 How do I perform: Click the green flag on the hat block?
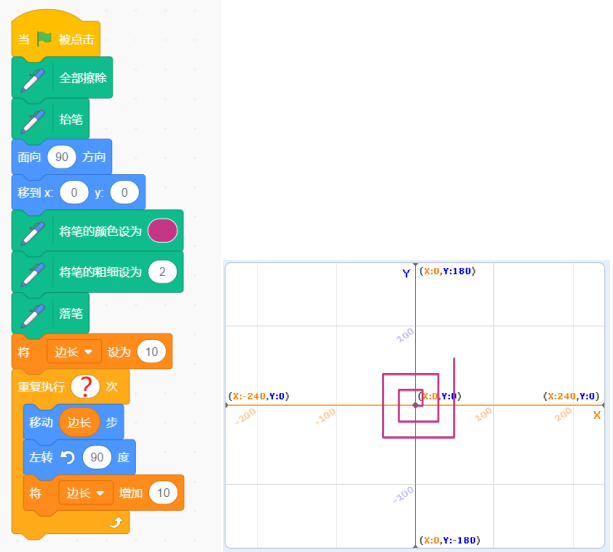click(44, 40)
